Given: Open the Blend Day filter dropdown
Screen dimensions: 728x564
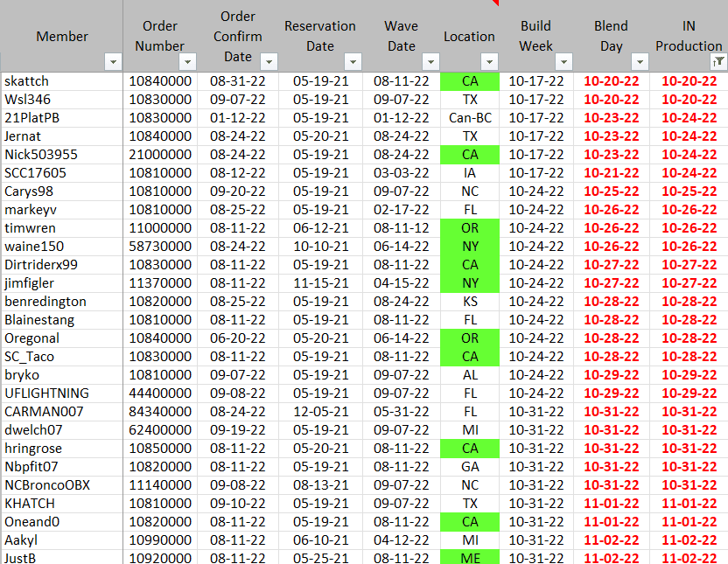Looking at the screenshot, I should [x=640, y=61].
